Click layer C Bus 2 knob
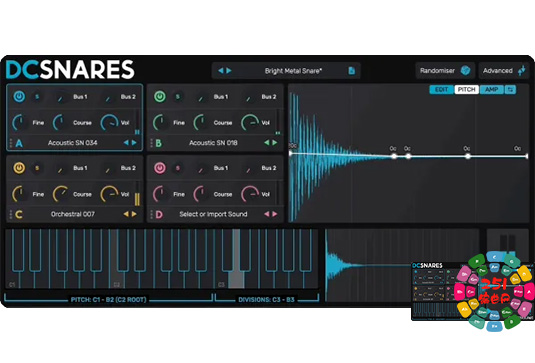The height and width of the screenshot is (363, 535). pos(108,169)
